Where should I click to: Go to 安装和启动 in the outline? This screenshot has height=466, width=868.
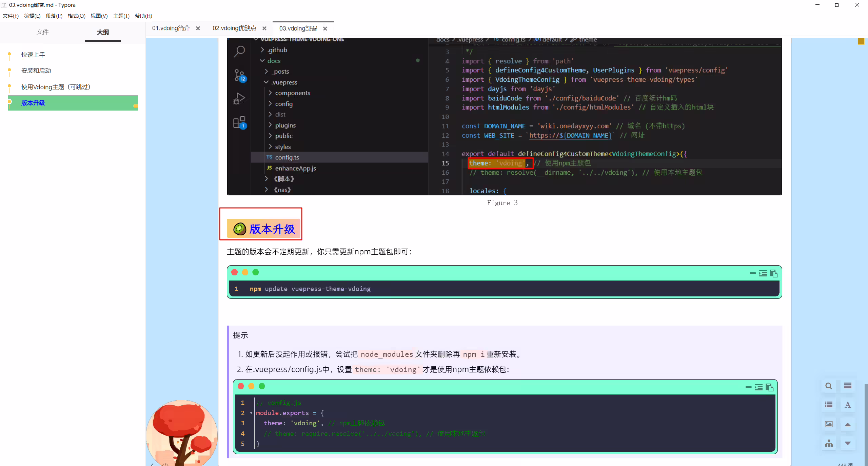(36, 71)
